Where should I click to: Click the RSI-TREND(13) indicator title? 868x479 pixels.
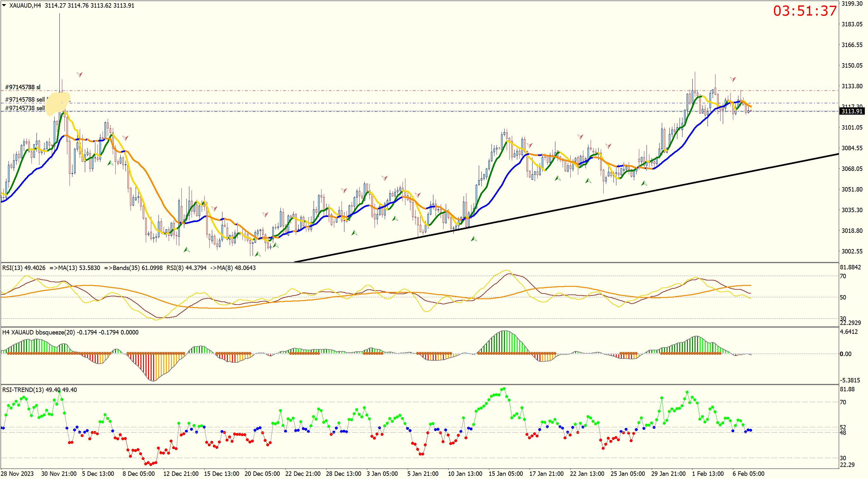click(23, 390)
